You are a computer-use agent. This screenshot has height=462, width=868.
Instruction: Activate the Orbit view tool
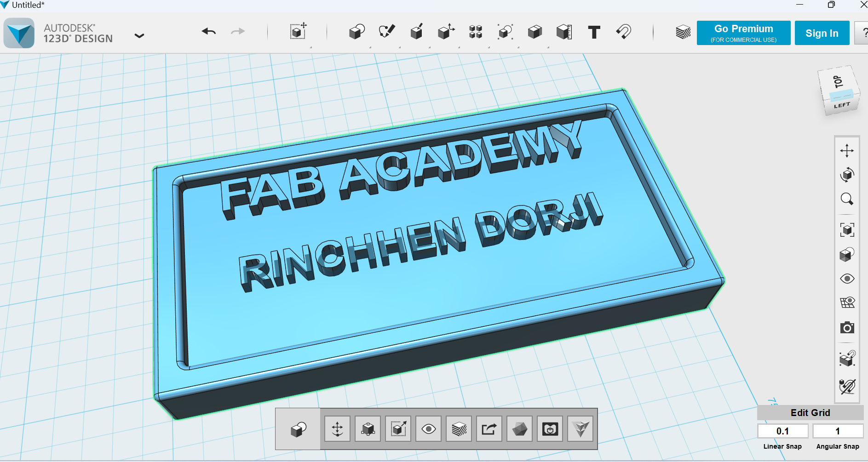pos(847,175)
